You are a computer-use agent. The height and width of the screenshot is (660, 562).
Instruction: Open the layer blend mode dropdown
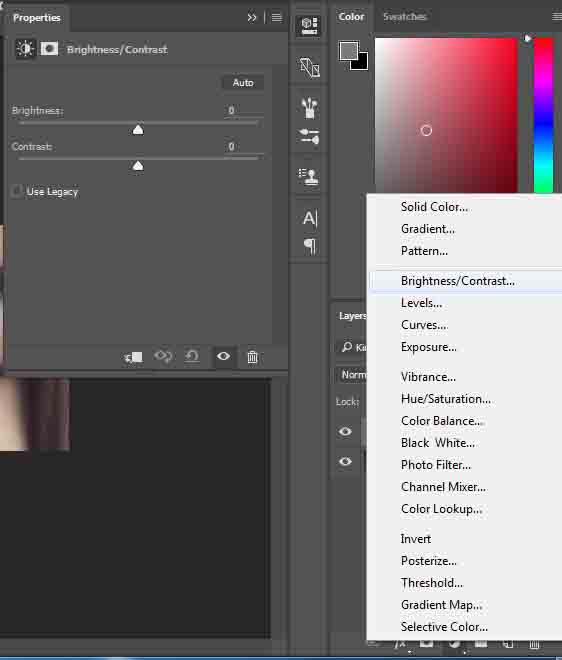352,375
